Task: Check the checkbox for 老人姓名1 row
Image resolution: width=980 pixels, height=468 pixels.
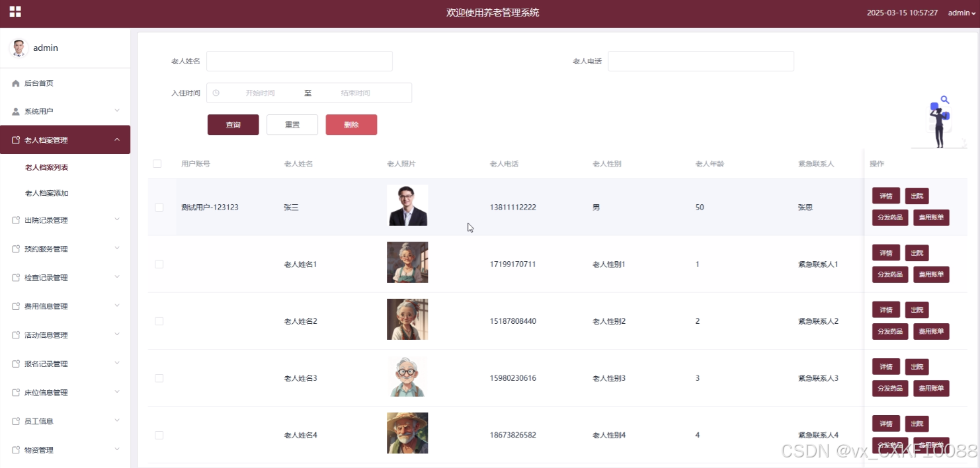Action: [x=159, y=264]
